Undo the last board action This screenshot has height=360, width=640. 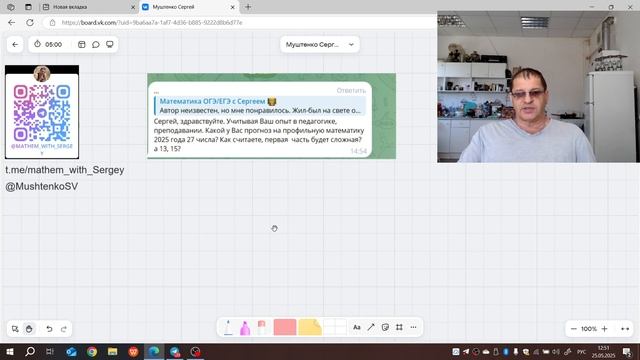coord(49,329)
